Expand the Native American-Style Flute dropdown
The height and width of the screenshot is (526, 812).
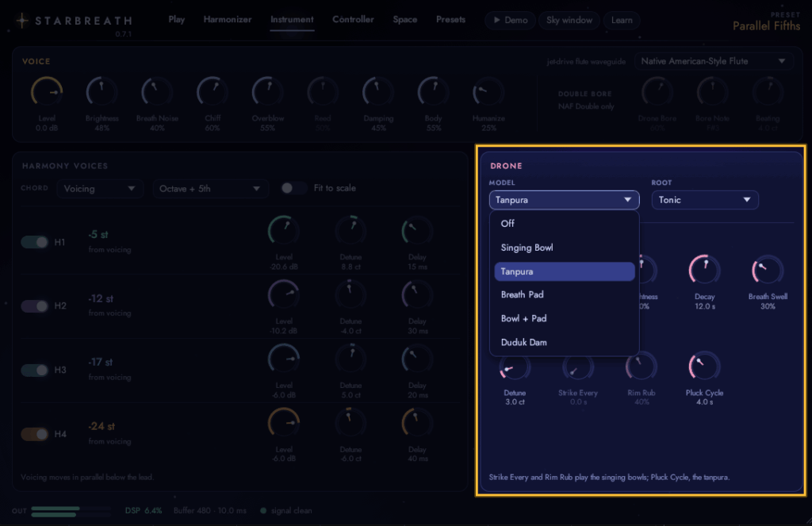(x=714, y=61)
